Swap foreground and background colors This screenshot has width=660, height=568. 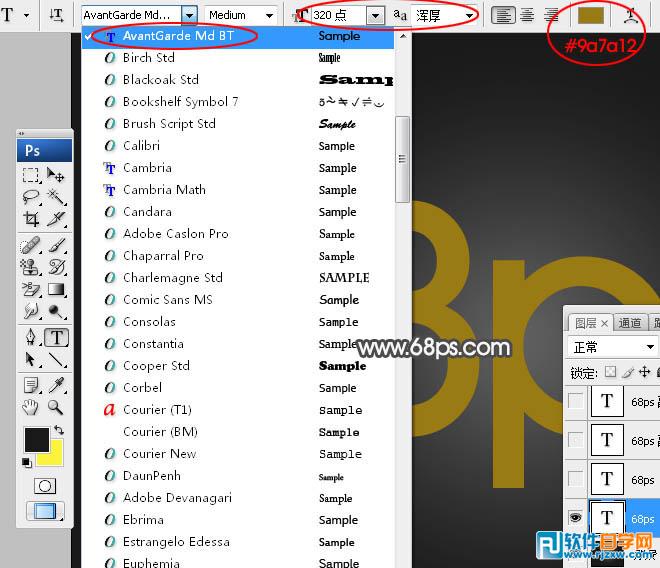point(59,430)
